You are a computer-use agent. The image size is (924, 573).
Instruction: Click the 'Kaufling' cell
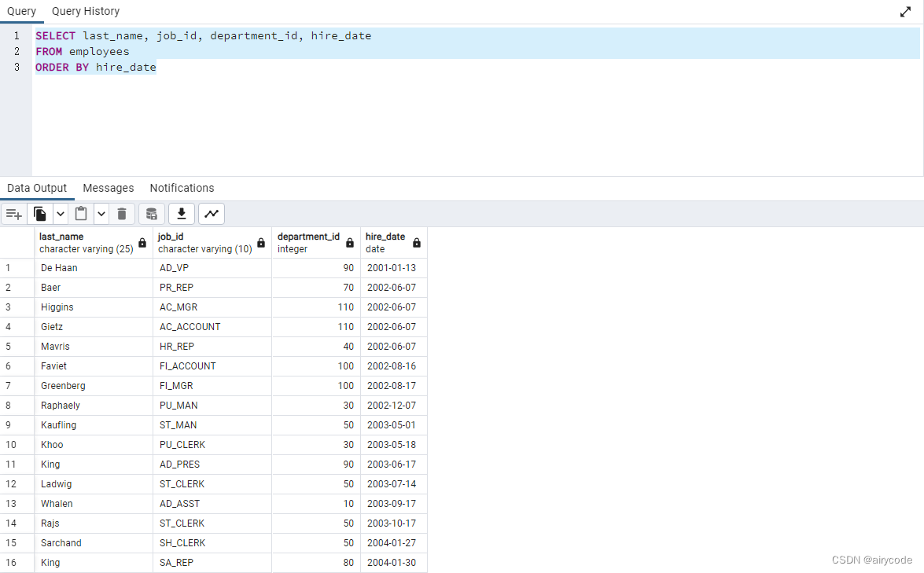pyautogui.click(x=94, y=425)
